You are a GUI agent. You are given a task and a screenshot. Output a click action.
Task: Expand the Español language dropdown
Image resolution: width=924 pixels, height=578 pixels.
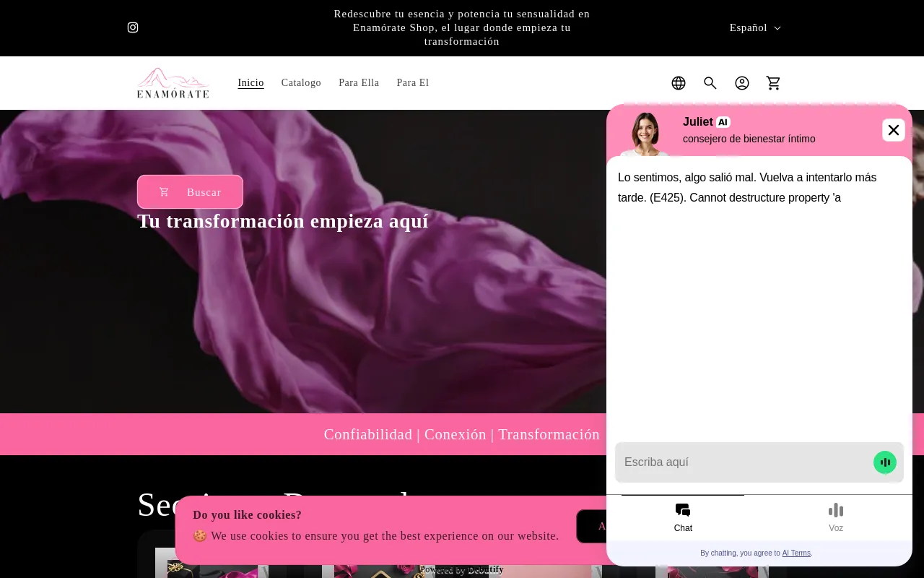click(x=755, y=27)
